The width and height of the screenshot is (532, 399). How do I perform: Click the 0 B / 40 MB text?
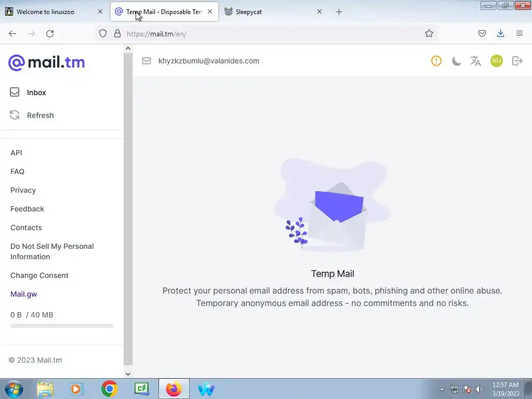(x=32, y=315)
